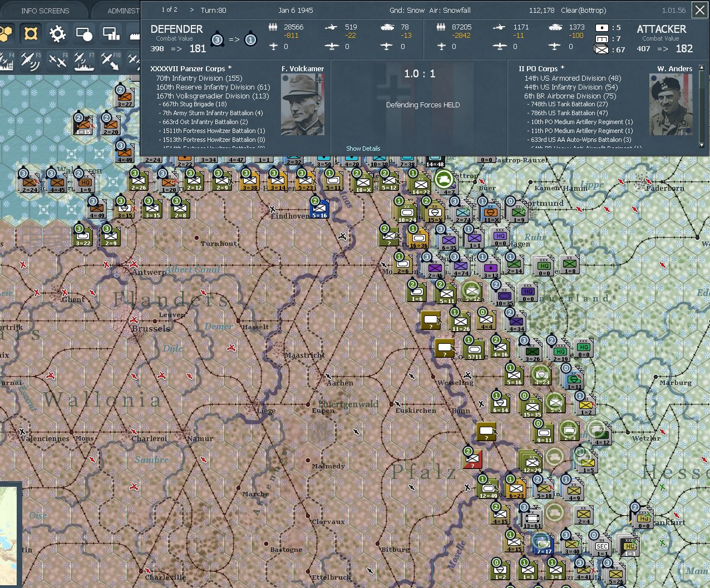710x588 pixels.
Task: Select the F5 air recon mode icon
Action: click(x=31, y=61)
